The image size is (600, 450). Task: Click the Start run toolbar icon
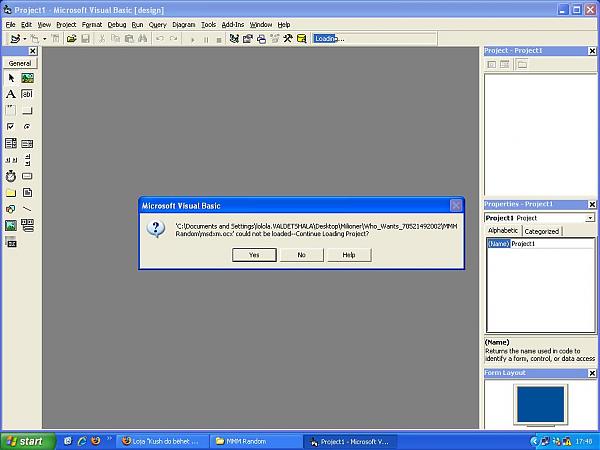192,39
